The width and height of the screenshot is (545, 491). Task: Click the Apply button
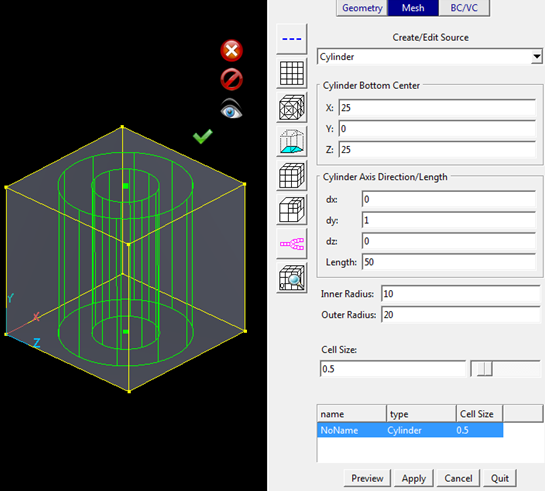click(414, 478)
